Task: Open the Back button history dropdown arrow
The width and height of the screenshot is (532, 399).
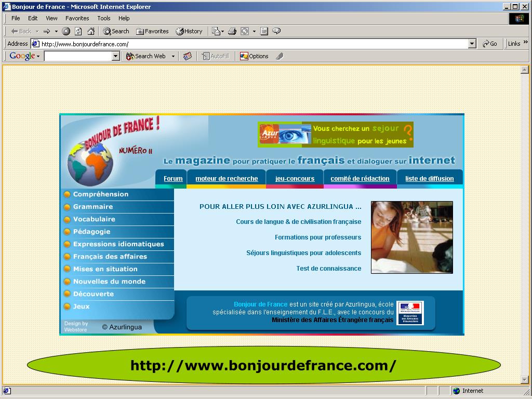Action: click(37, 31)
